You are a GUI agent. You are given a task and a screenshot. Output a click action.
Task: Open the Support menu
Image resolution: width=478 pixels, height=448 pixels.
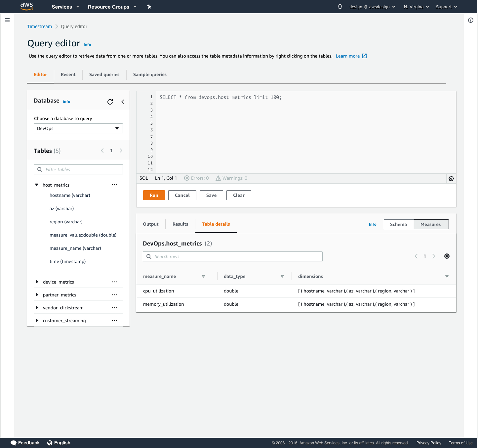point(446,7)
